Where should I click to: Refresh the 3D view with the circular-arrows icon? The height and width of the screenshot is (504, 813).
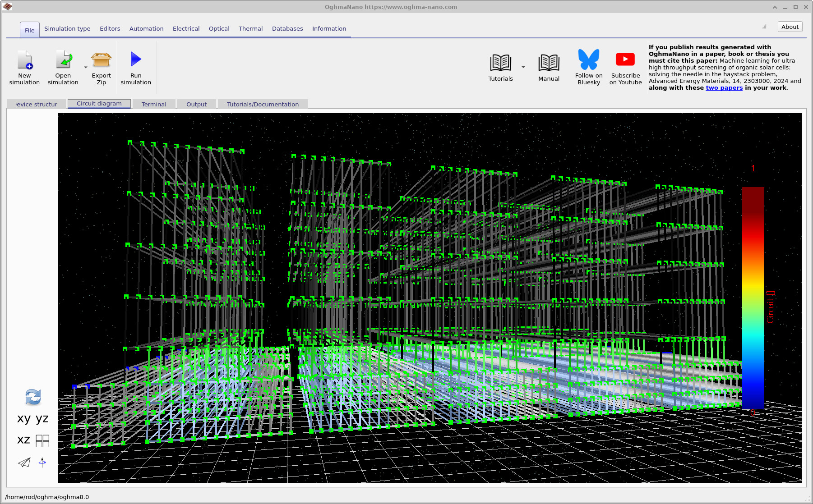click(32, 397)
